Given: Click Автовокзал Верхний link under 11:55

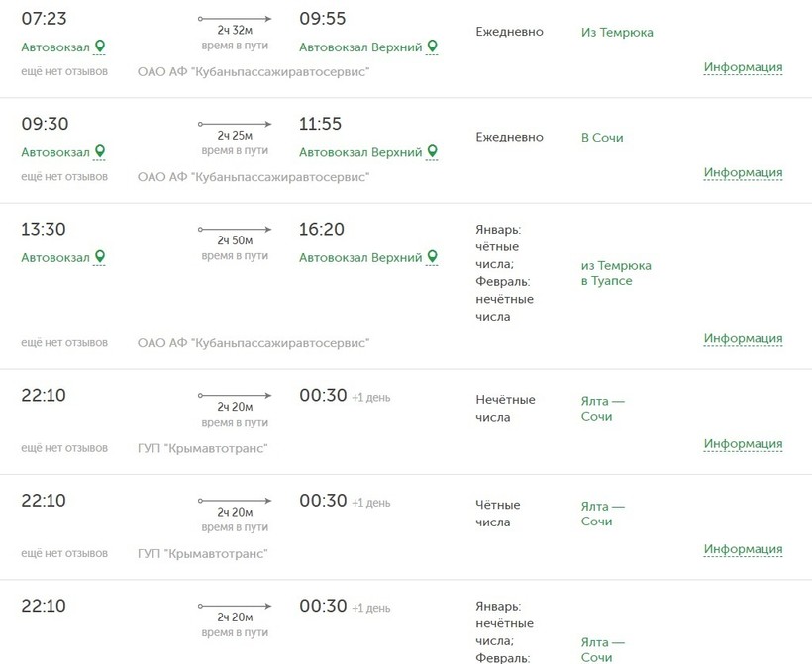Looking at the screenshot, I should [360, 152].
